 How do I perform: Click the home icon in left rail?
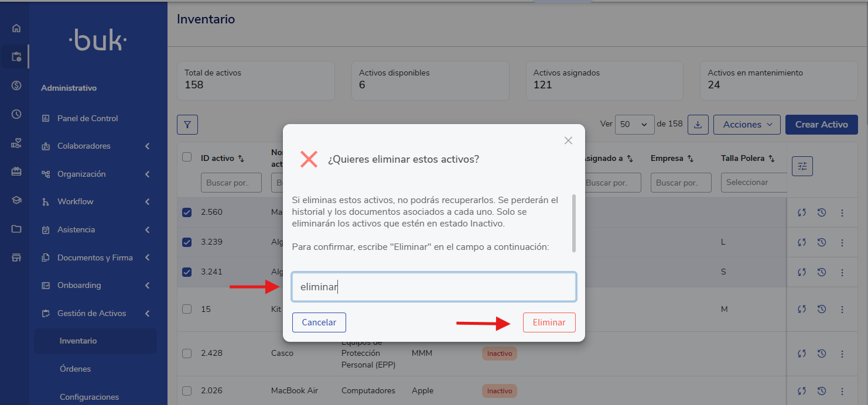(16, 28)
